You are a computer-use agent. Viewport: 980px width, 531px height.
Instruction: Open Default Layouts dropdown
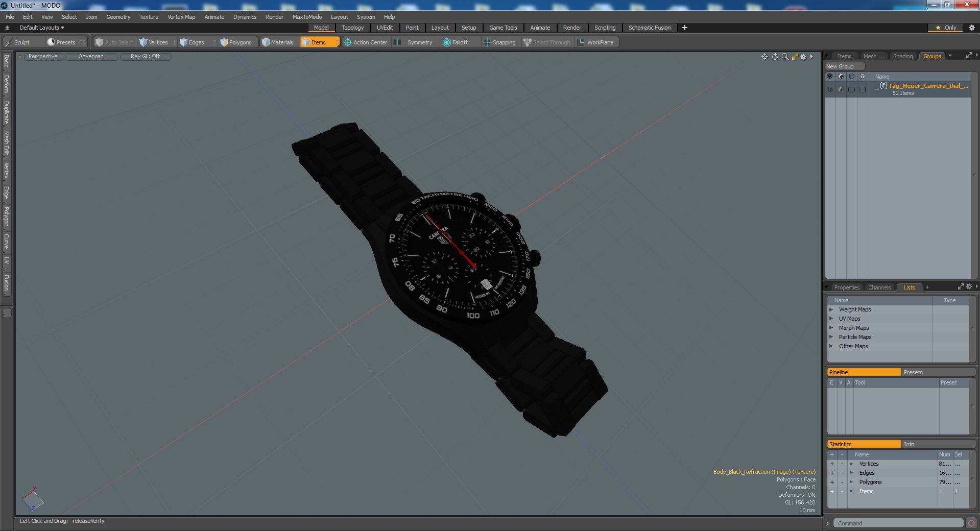tap(41, 28)
